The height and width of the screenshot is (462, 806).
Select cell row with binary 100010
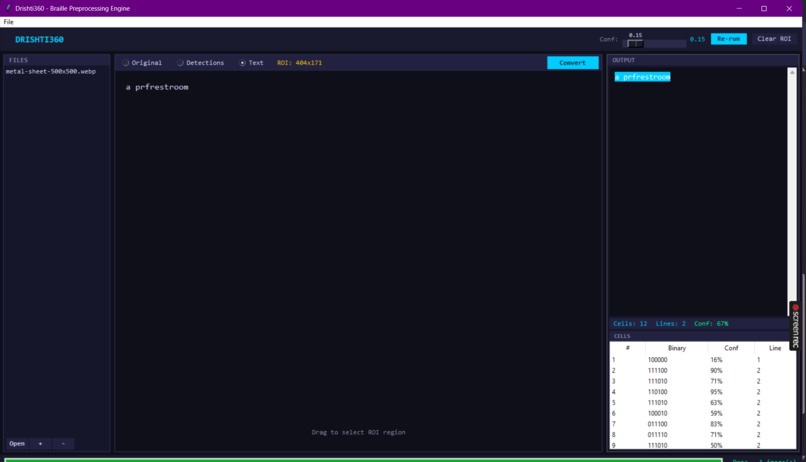coord(702,413)
